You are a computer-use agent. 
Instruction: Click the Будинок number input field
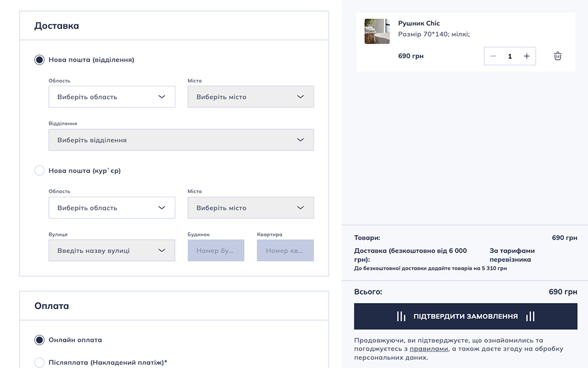coord(215,250)
